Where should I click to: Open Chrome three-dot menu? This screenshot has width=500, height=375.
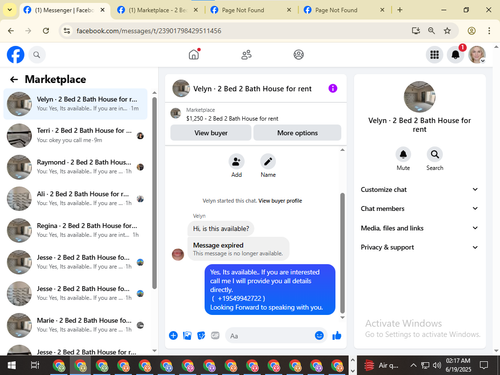(x=489, y=31)
